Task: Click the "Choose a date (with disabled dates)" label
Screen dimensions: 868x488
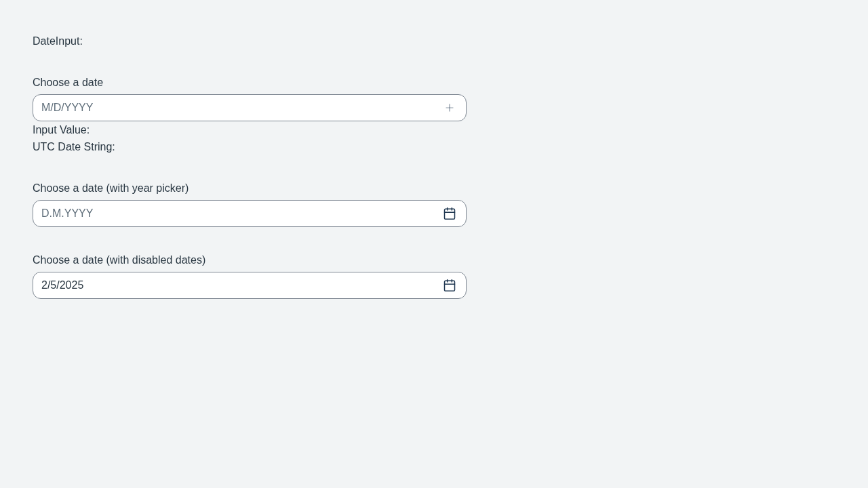Action: point(119,260)
